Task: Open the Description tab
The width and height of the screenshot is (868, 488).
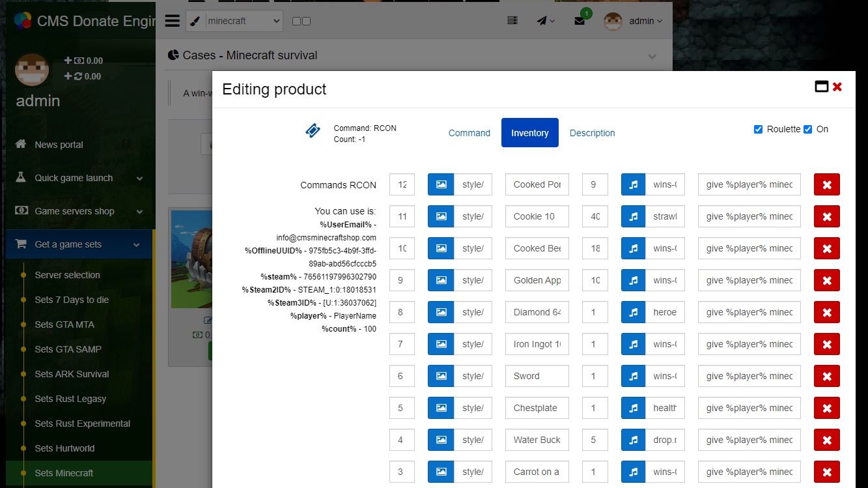Action: (x=592, y=133)
